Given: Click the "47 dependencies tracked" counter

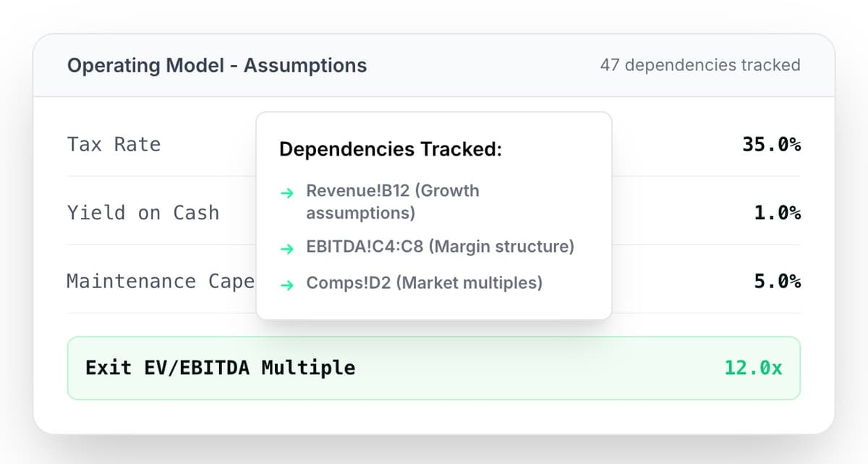Looking at the screenshot, I should (699, 65).
